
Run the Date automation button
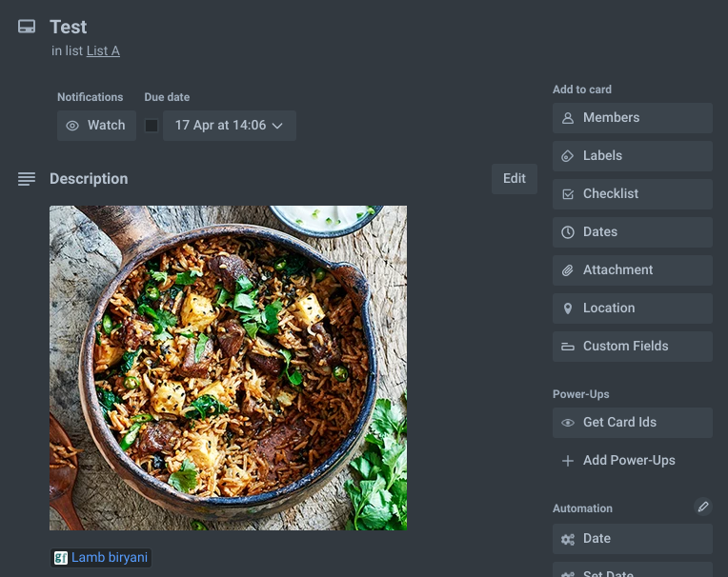point(633,539)
